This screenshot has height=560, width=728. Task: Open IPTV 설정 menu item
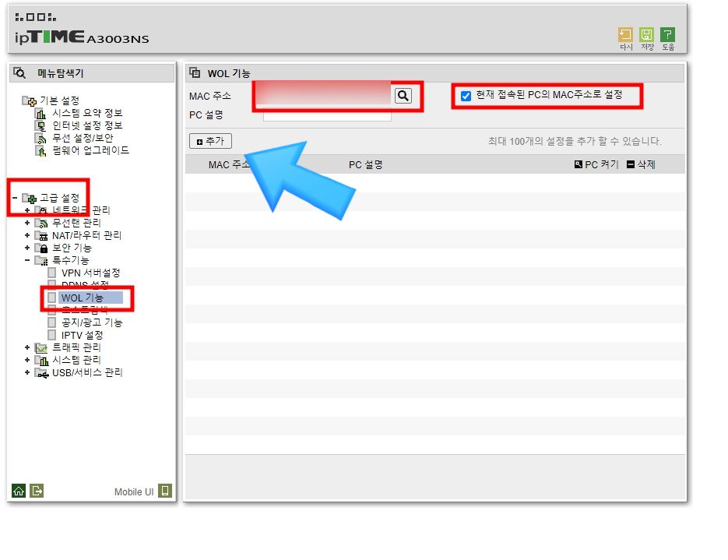83,335
